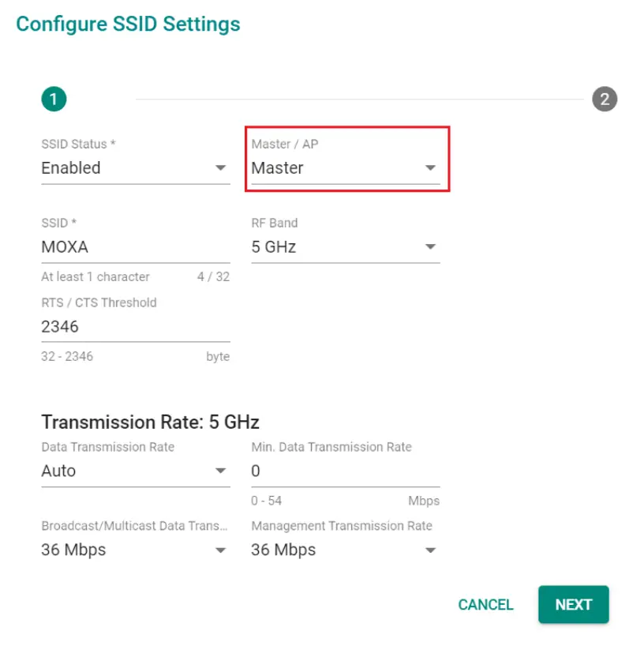Click the 5 GHz value in RF Band
The height and width of the screenshot is (646, 644).
pyautogui.click(x=274, y=247)
